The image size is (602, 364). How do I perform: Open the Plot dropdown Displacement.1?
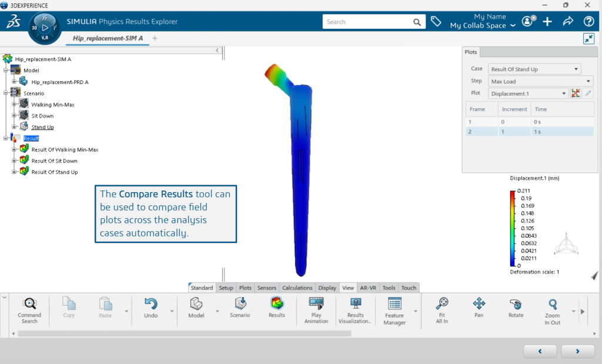coord(529,93)
